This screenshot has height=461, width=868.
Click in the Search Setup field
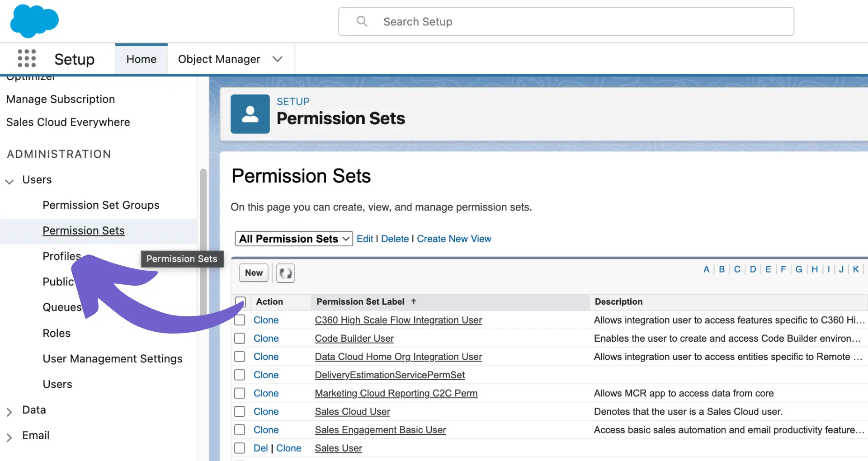(x=566, y=21)
